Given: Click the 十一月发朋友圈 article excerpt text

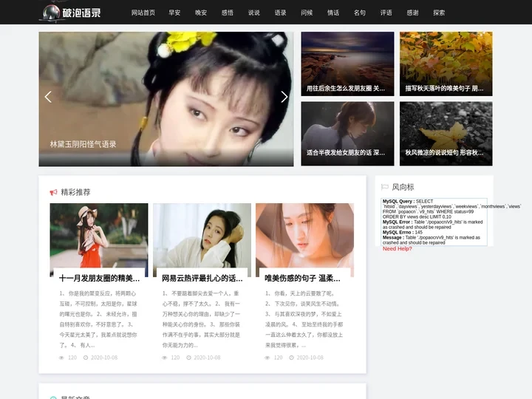Looking at the screenshot, I should coord(99,319).
